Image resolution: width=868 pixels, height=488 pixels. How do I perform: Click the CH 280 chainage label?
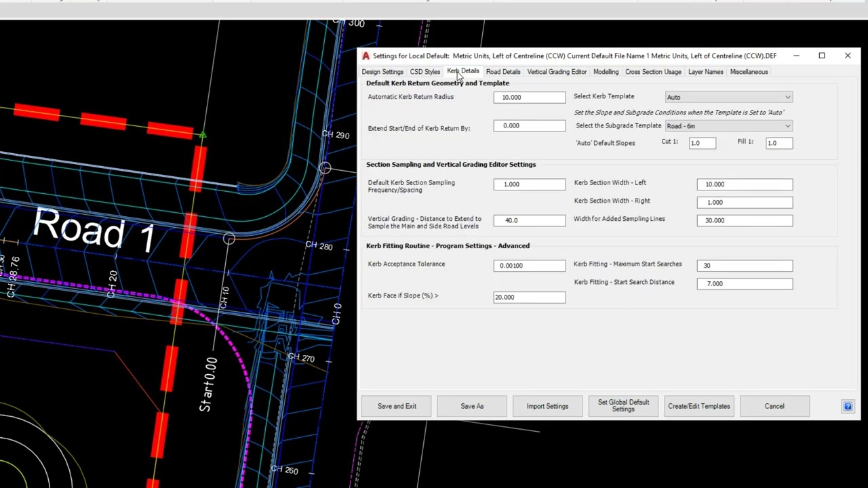319,245
